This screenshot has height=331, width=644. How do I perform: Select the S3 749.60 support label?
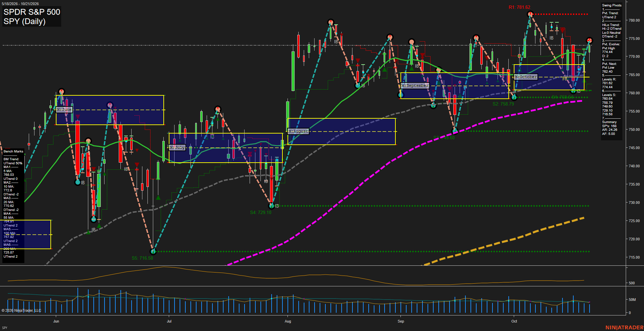coord(444,138)
